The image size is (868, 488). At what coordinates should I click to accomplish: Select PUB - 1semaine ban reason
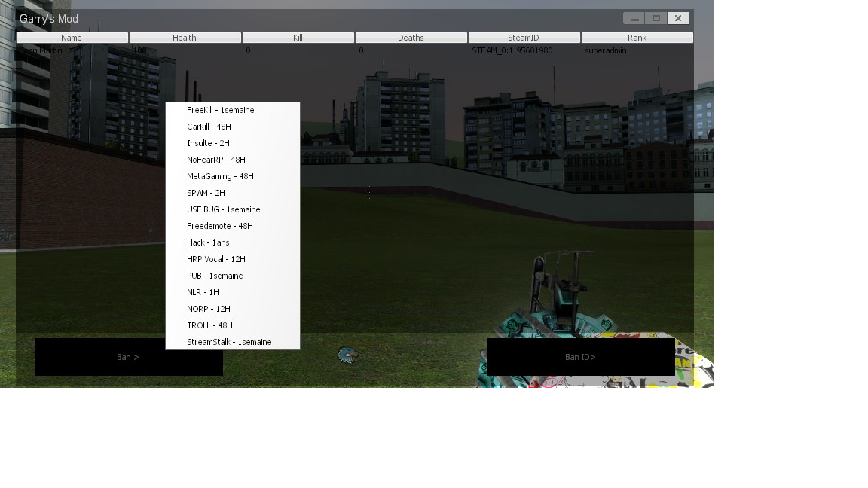coord(233,276)
